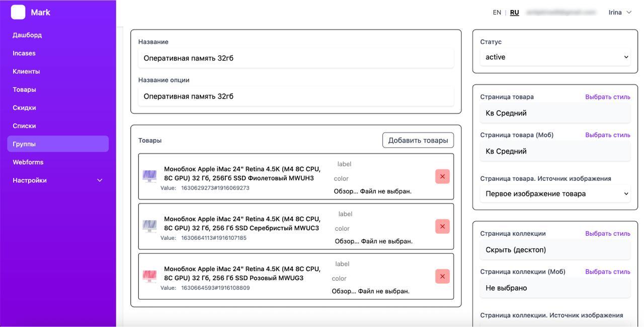
Task: Choose file with Обзор for first product
Action: click(345, 191)
